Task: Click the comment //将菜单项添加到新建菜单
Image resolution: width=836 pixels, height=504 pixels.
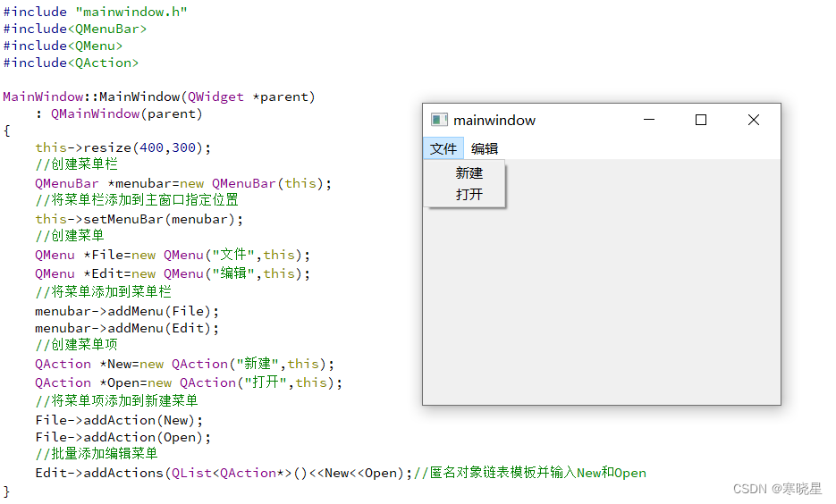Action: coord(116,400)
